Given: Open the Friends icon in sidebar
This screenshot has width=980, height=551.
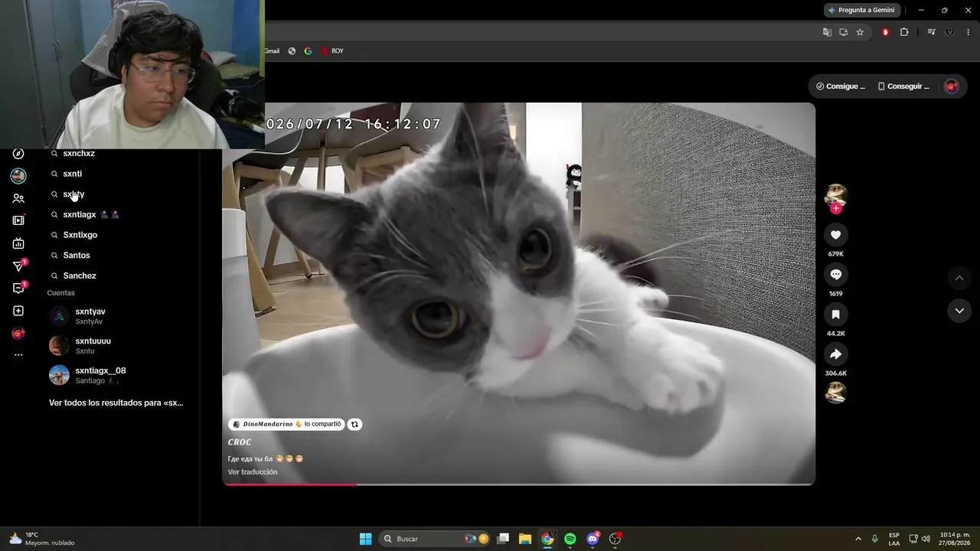Looking at the screenshot, I should (18, 198).
